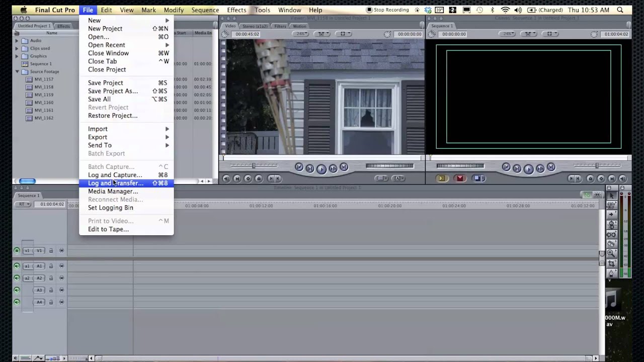The image size is (644, 362).
Task: Choose Log and Transfer from File menu
Action: (126, 183)
